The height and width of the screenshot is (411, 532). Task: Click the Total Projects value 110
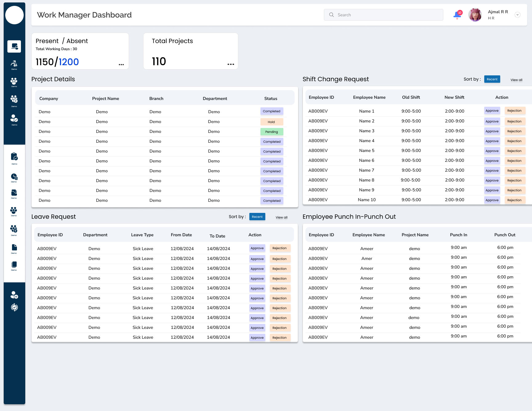(x=159, y=62)
